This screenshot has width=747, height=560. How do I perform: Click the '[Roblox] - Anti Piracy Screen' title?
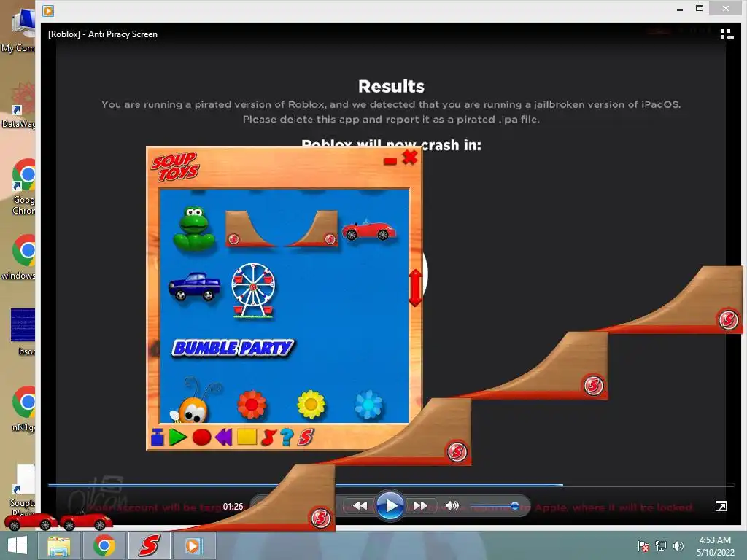(x=103, y=34)
